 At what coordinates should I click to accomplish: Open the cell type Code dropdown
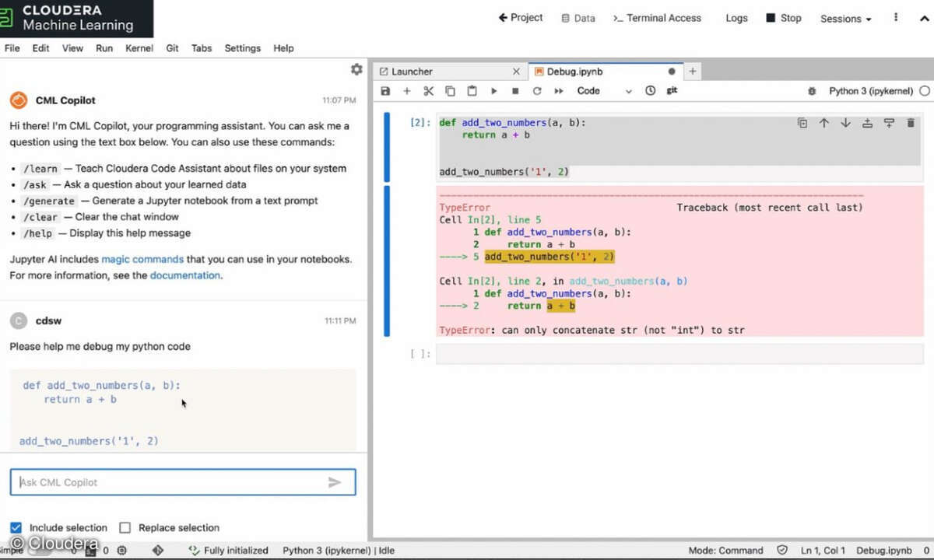[x=605, y=91]
